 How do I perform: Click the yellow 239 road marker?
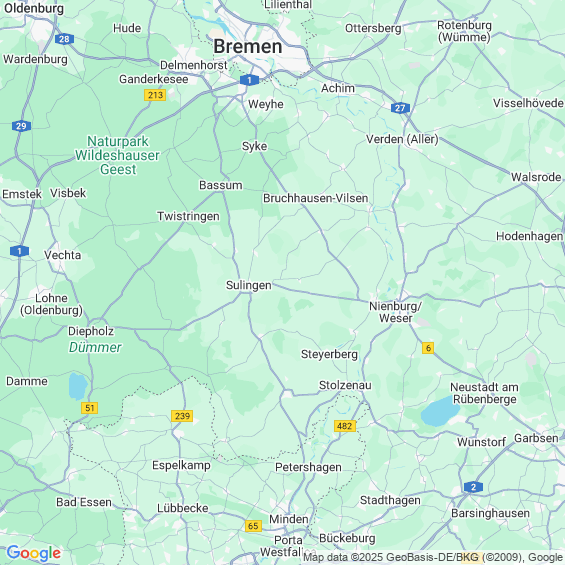(x=182, y=416)
